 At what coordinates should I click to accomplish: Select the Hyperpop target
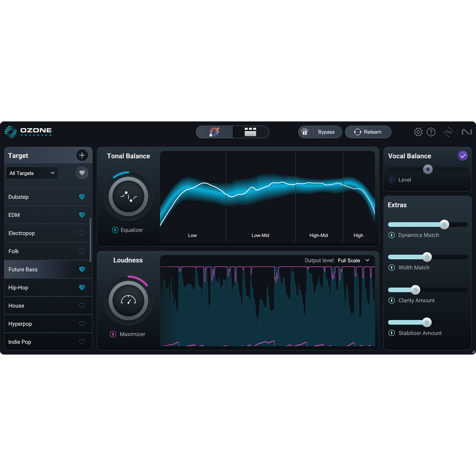48,324
